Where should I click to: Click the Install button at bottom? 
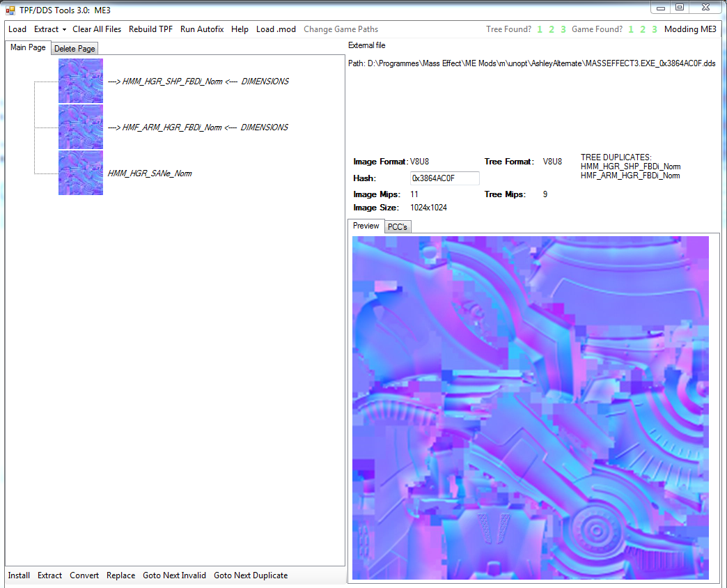tap(19, 575)
